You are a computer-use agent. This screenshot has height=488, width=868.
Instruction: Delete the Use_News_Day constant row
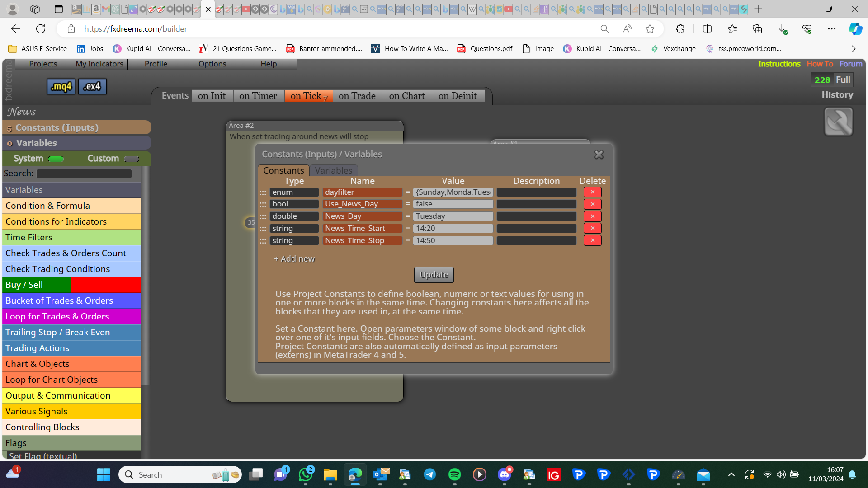[592, 204]
